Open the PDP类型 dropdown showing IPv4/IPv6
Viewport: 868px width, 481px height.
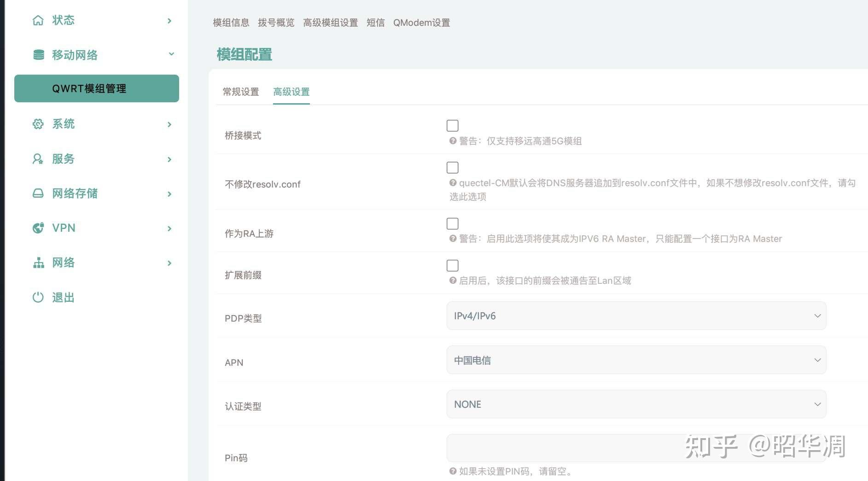click(x=635, y=316)
